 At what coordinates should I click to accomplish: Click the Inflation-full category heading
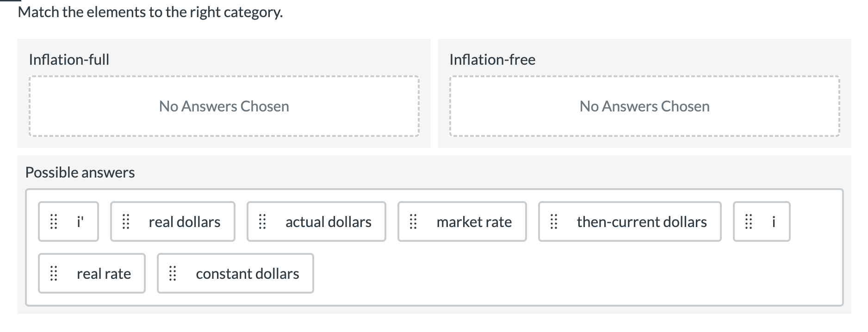(69, 59)
